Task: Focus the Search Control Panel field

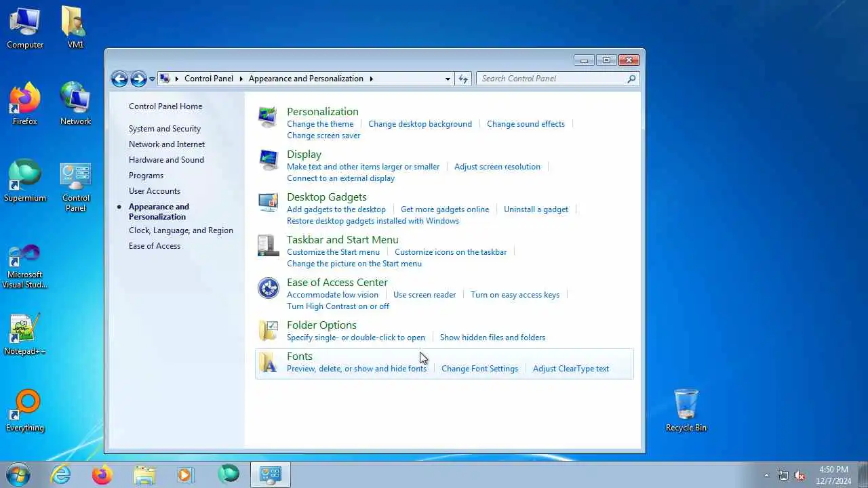Action: click(551, 79)
